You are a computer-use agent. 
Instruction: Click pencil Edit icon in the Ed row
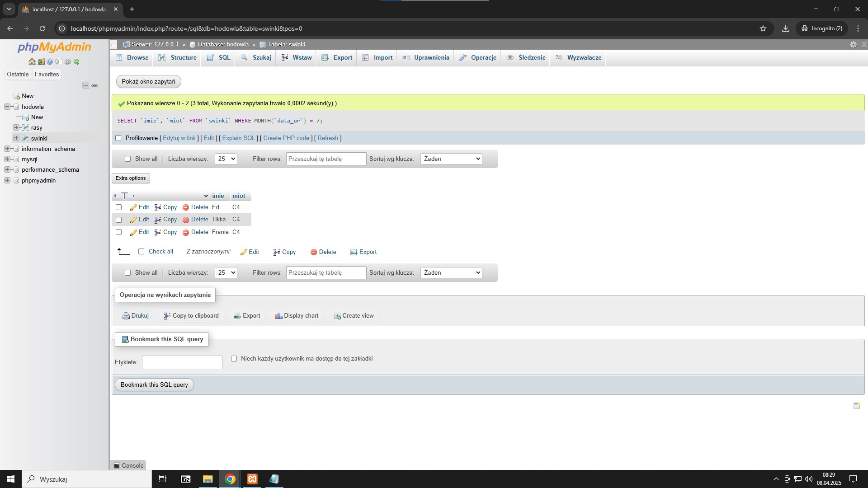(x=133, y=207)
